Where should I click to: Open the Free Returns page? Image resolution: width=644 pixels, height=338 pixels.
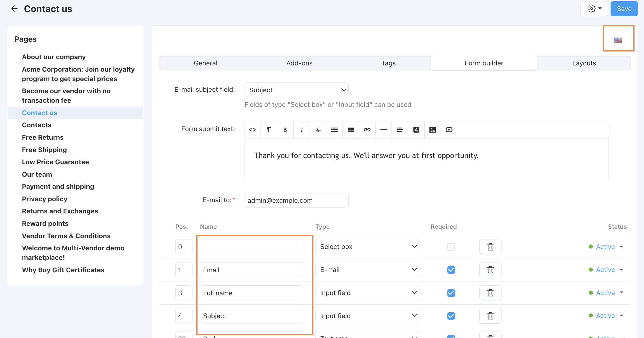[43, 137]
